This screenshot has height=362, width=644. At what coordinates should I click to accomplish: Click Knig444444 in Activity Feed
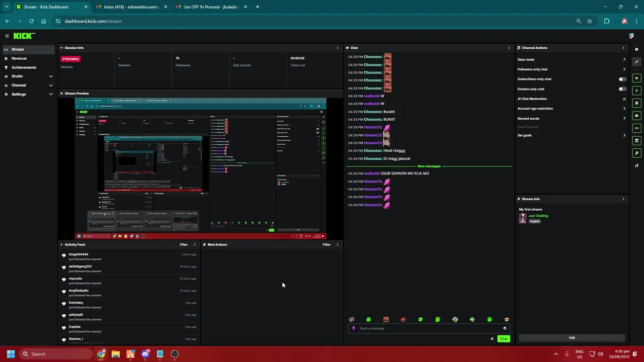coord(78,254)
